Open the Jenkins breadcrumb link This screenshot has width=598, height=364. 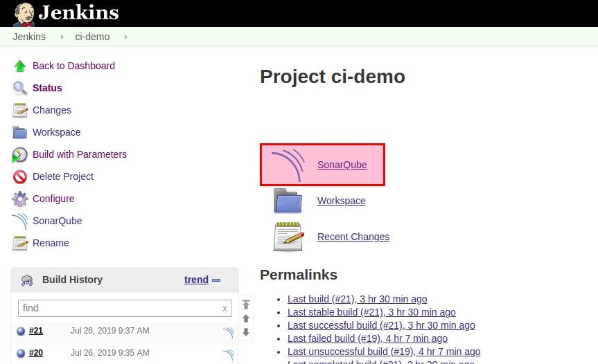(29, 37)
